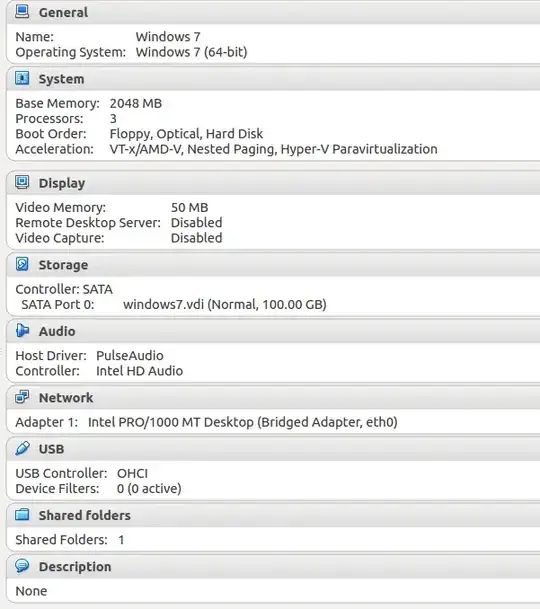Viewport: 540px width, 609px height.
Task: Click Device Filters '0 (0 active)' value
Action: coord(149,489)
